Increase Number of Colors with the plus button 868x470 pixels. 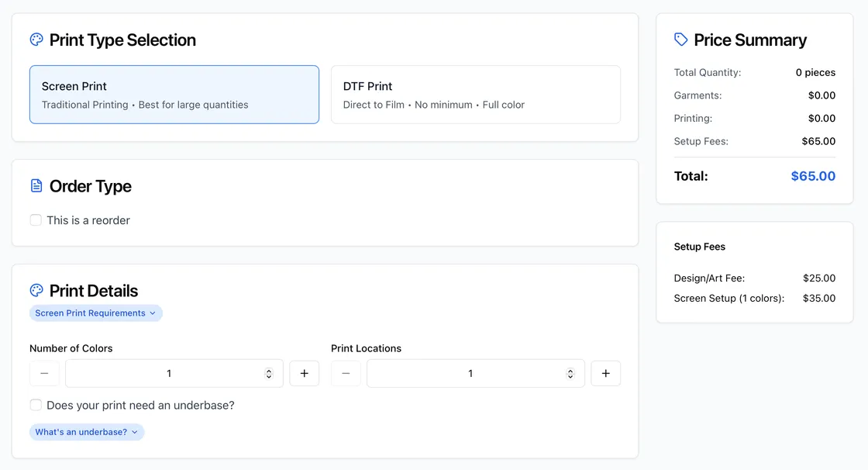click(304, 373)
